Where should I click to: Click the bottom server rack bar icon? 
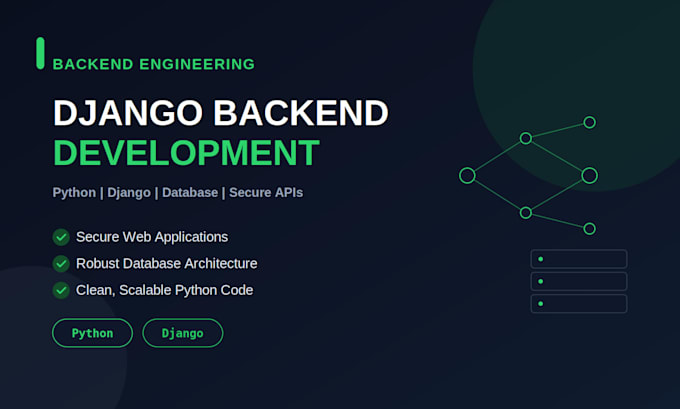[x=579, y=304]
